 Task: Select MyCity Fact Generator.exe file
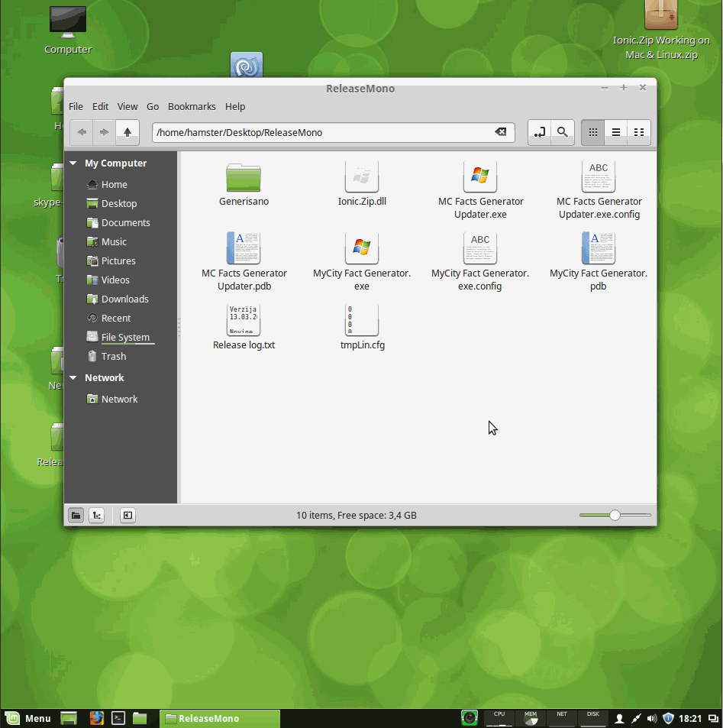pos(362,262)
